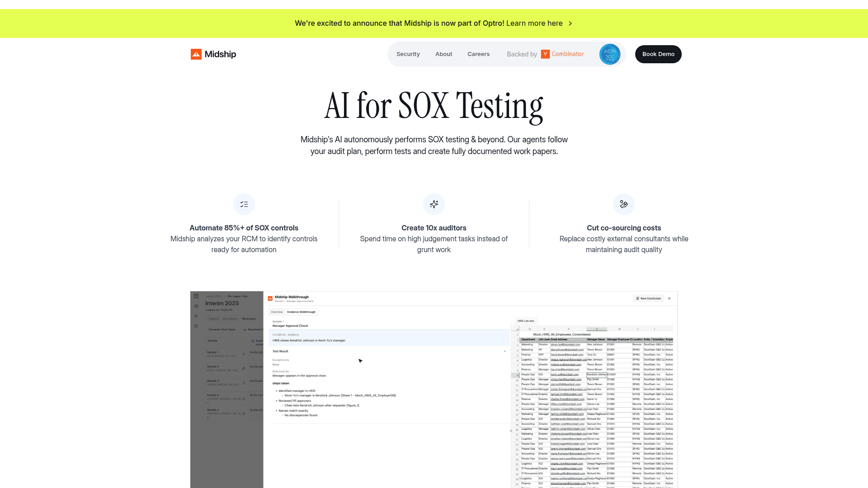Click the Generate Work Paper button
The height and width of the screenshot is (488, 868).
pyautogui.click(x=222, y=329)
